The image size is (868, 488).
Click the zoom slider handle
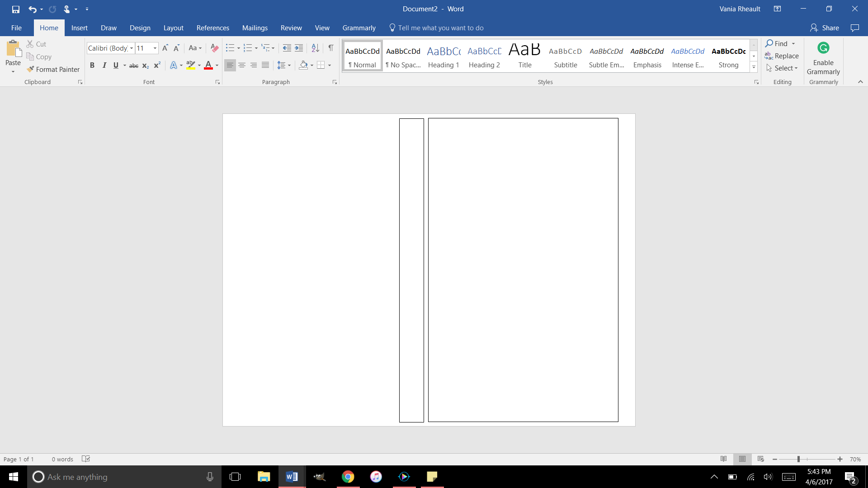click(x=798, y=459)
